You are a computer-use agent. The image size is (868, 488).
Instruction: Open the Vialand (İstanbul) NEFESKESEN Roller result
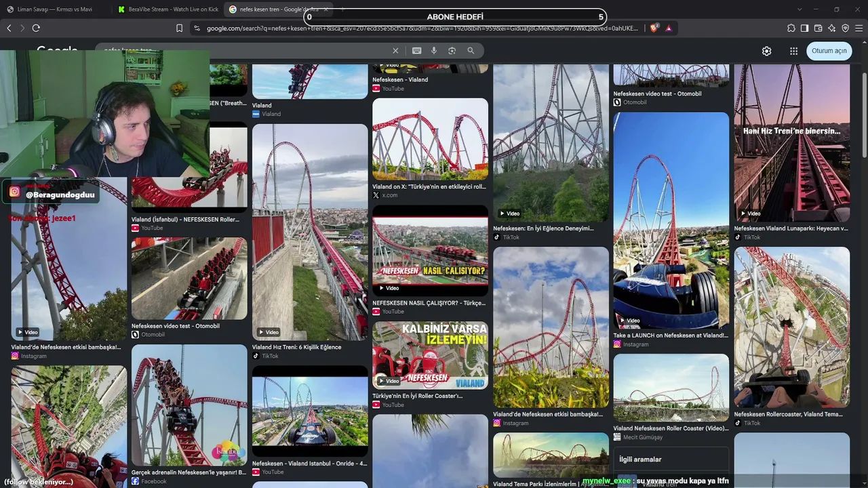185,220
